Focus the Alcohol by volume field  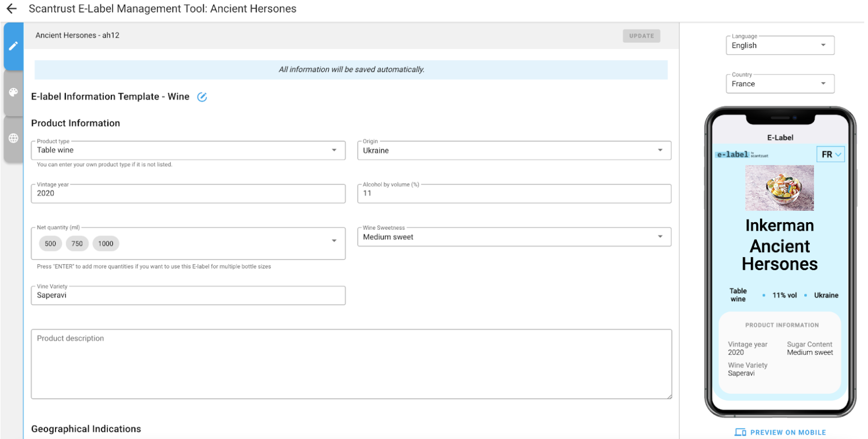[x=514, y=193]
